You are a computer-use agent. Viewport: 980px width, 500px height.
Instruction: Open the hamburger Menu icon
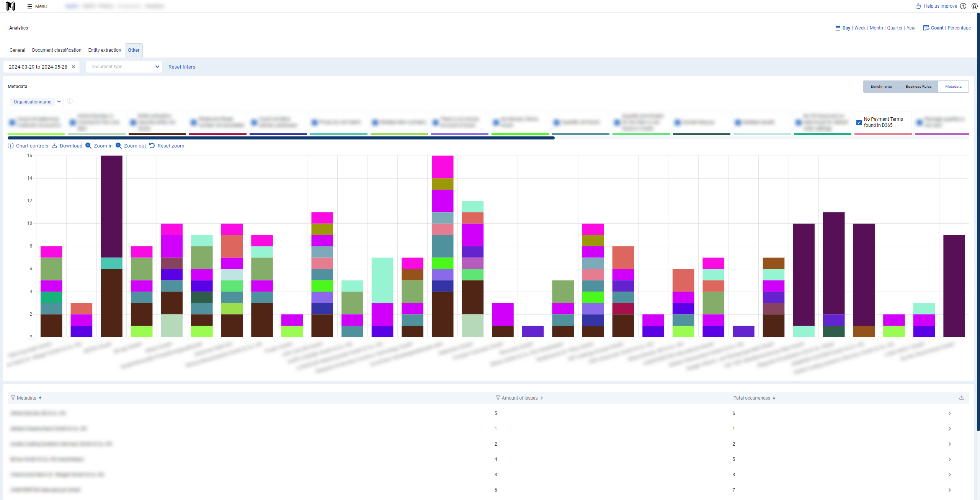pos(29,6)
